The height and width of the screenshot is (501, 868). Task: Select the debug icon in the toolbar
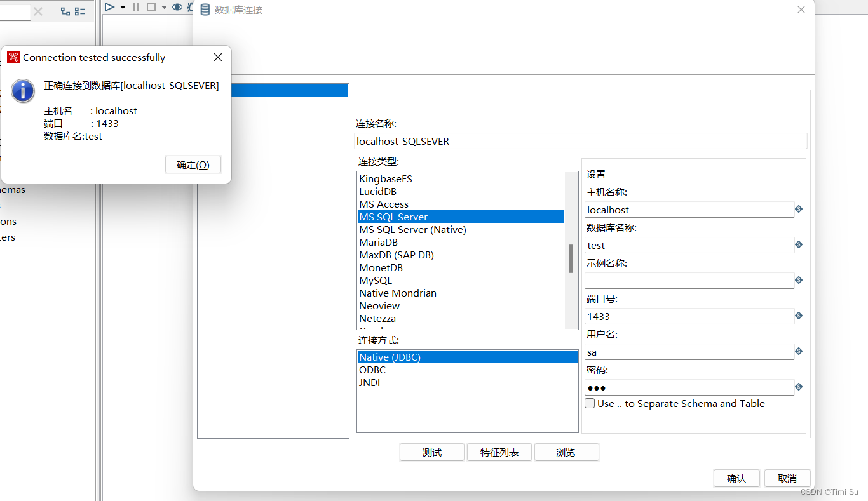189,7
